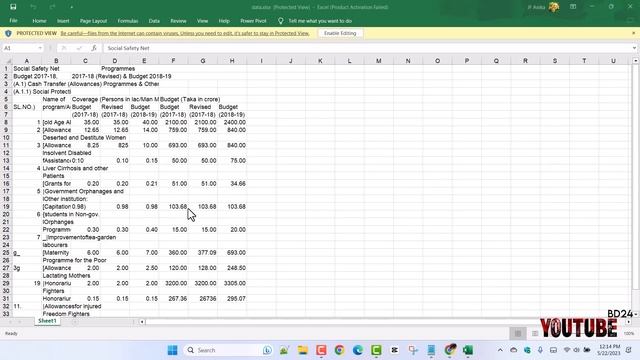Switch to Normal view in status bar
The width and height of the screenshot is (640, 360).
click(x=518, y=333)
